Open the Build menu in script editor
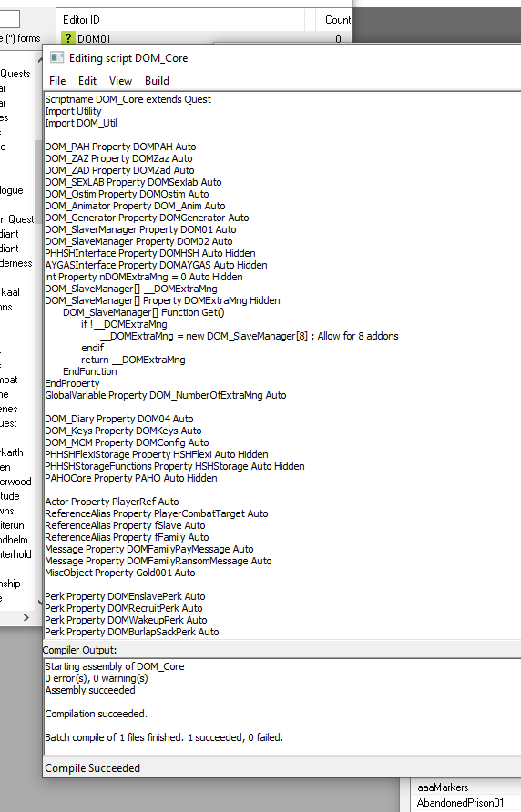521x812 pixels. click(157, 81)
